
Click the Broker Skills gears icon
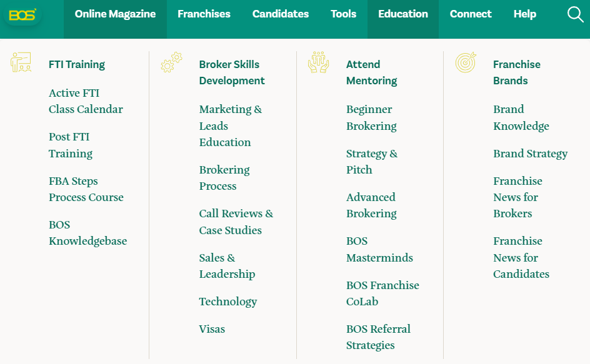pyautogui.click(x=171, y=62)
